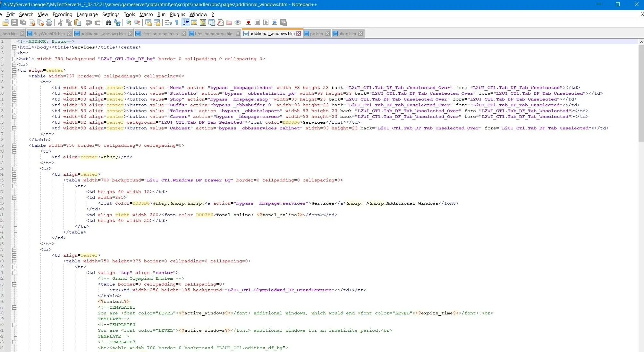Click the Save All toolbar icon
This screenshot has height=352, width=644.
(23, 22)
